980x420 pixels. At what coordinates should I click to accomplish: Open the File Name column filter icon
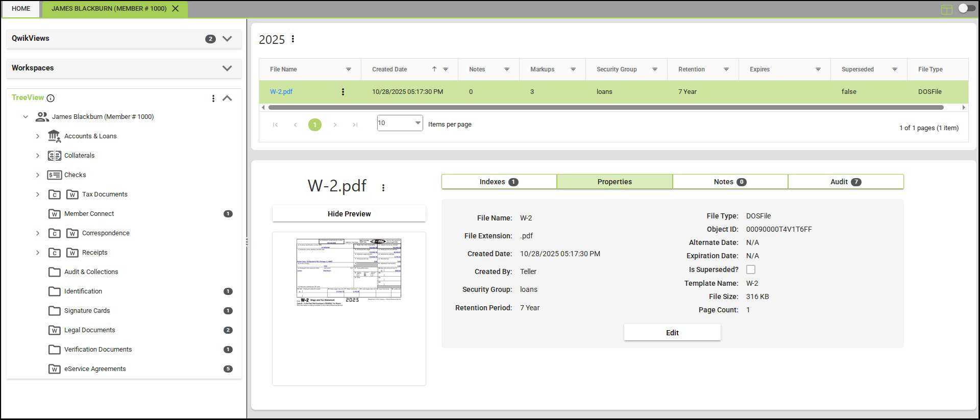tap(349, 69)
